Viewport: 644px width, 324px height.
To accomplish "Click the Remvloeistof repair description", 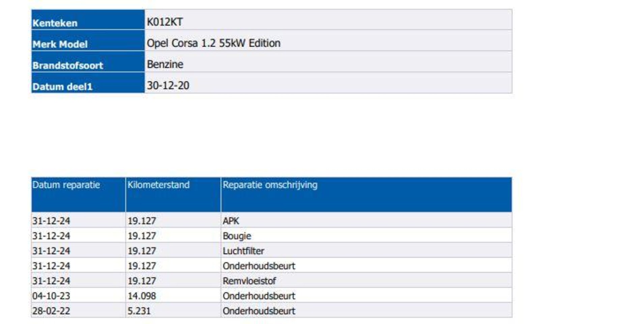I will pyautogui.click(x=249, y=281).
